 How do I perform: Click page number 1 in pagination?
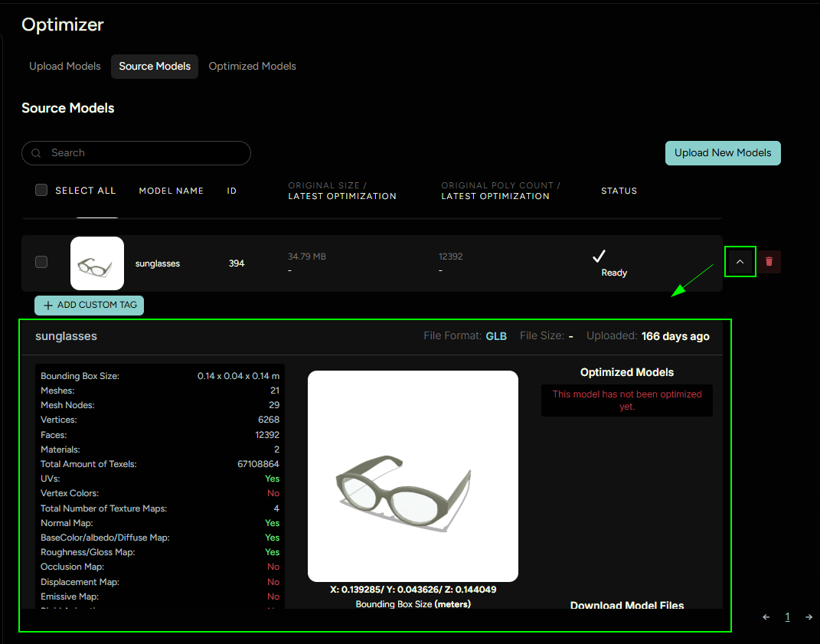(787, 617)
